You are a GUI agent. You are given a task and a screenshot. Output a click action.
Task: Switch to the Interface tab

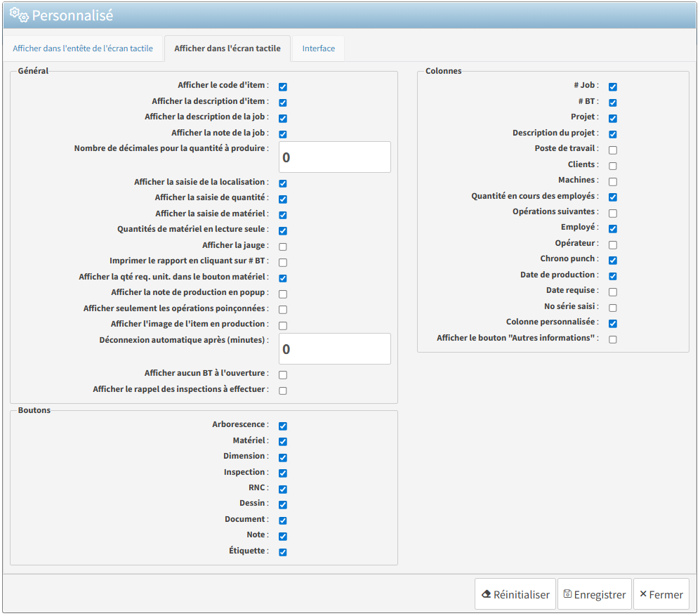click(x=318, y=48)
